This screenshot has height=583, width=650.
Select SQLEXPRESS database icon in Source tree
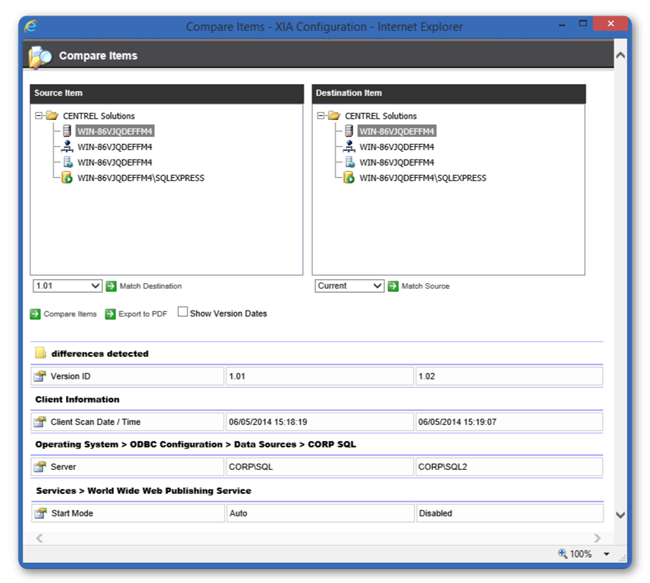pyautogui.click(x=67, y=177)
